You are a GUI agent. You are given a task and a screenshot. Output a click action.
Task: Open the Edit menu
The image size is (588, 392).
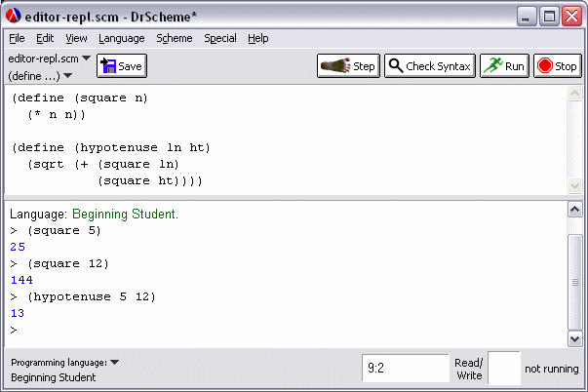tap(45, 38)
